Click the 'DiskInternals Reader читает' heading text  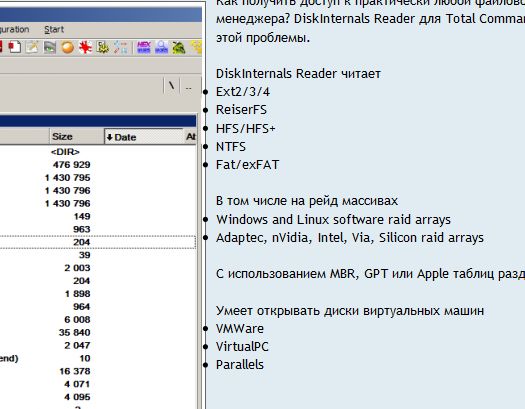[298, 74]
